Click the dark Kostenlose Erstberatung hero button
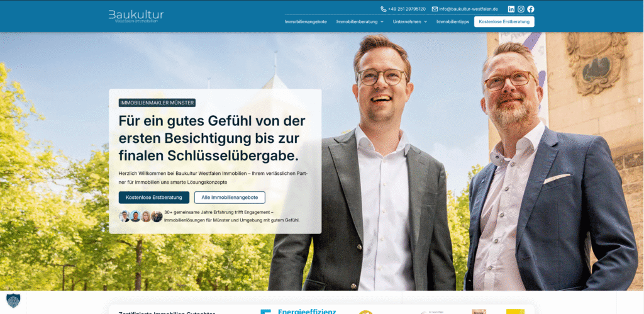Screen dimensions: 644x314 pyautogui.click(x=154, y=198)
